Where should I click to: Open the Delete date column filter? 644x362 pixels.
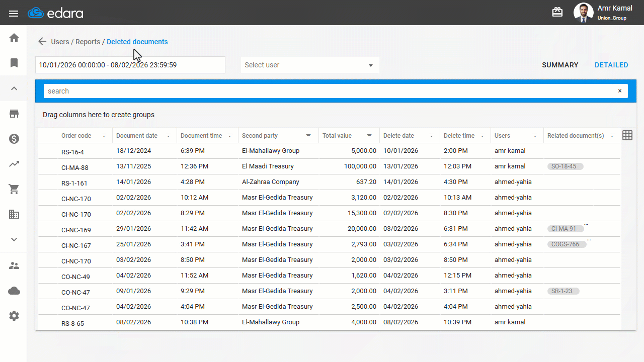point(431,135)
